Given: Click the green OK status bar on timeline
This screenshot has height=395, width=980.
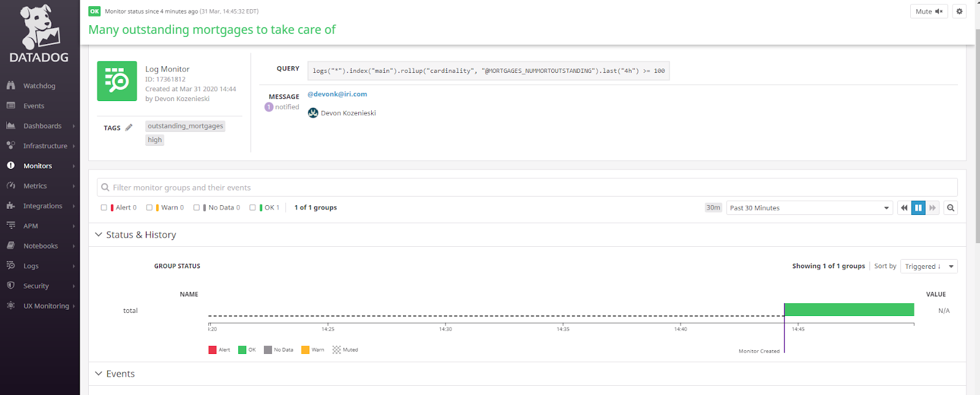Looking at the screenshot, I should [849, 309].
